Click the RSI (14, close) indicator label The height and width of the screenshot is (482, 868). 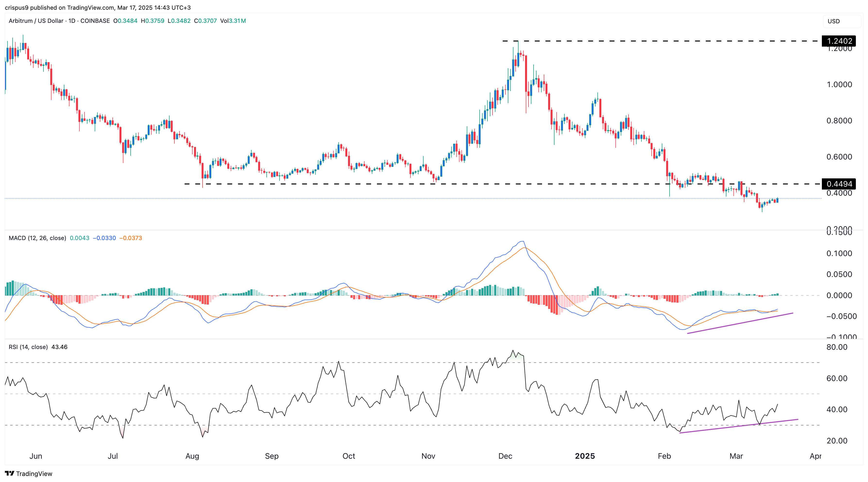pos(28,347)
